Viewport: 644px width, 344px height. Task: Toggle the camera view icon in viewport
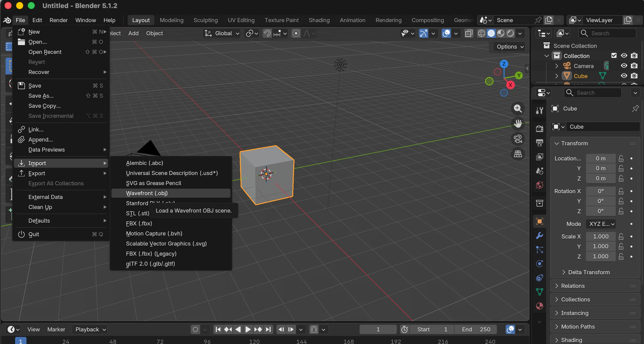(518, 139)
